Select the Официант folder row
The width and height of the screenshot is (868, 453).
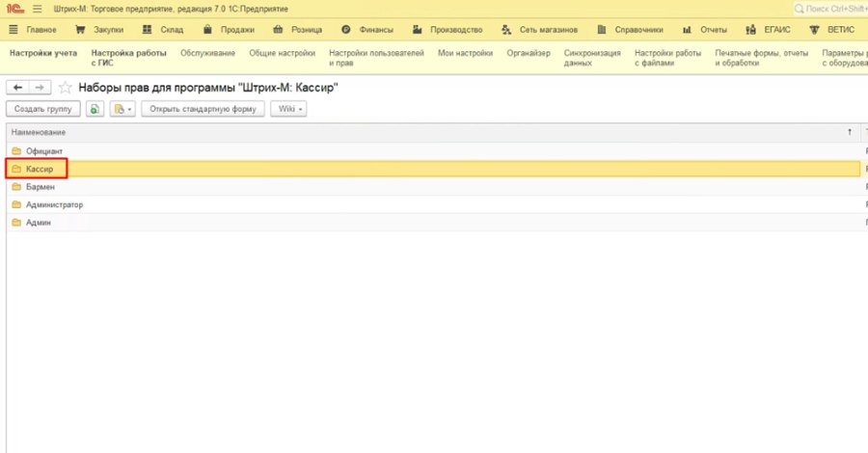[x=433, y=151]
